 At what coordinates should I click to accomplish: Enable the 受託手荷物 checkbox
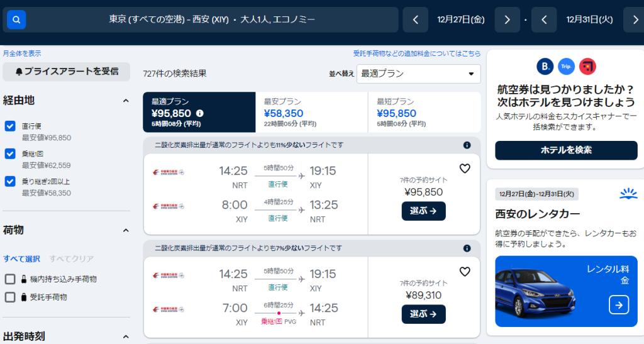[x=10, y=297]
